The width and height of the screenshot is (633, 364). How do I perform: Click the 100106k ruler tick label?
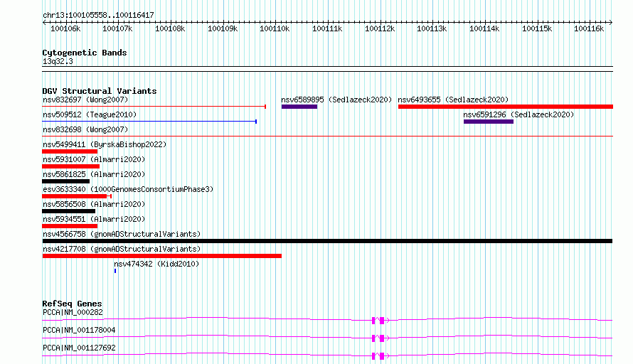pyautogui.click(x=65, y=28)
